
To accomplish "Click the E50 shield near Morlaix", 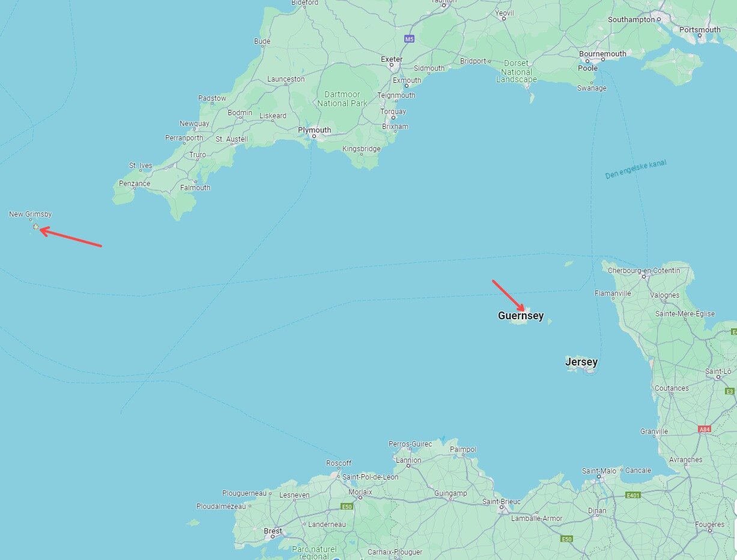I will pos(346,507).
